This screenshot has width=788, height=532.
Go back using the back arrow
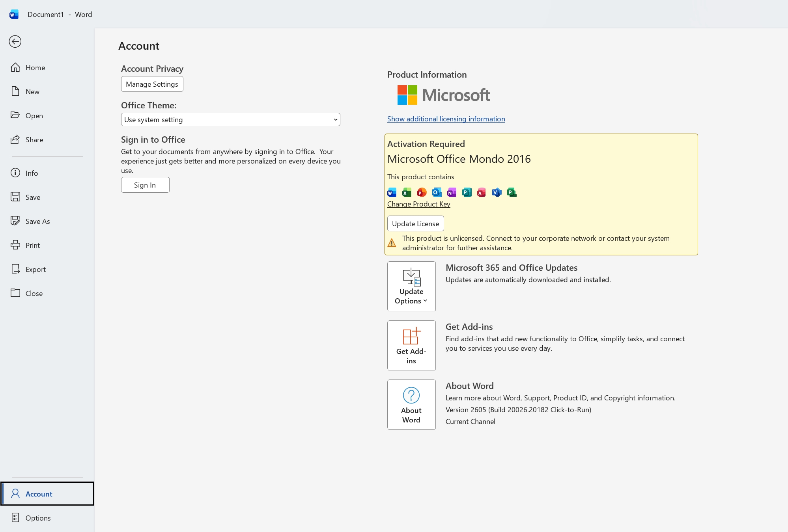(x=15, y=41)
